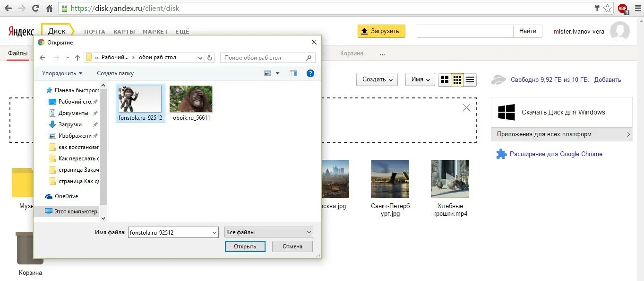The image size is (644, 281).
Task: Click the browser Home icon
Action: point(49,9)
